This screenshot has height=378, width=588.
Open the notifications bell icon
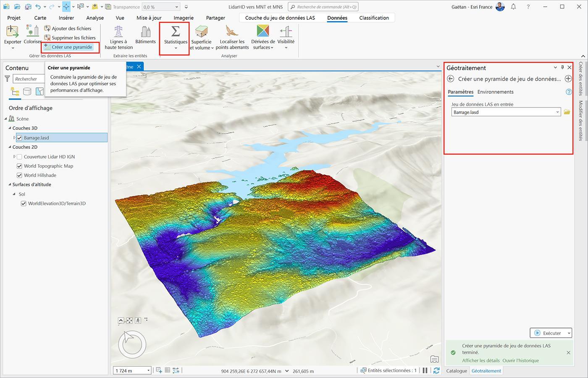tap(513, 7)
